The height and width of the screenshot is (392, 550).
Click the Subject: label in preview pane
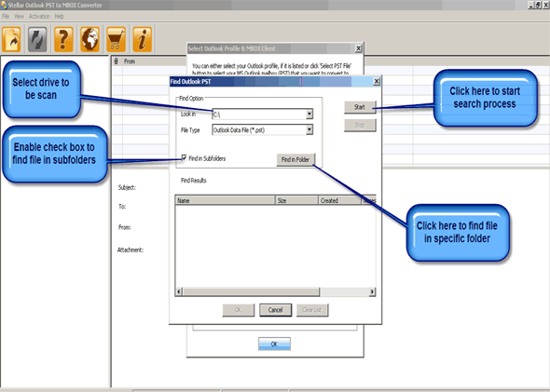127,187
